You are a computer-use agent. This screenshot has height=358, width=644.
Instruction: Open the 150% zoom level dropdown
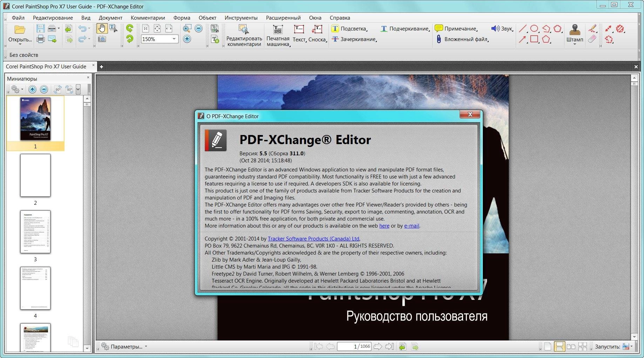pyautogui.click(x=174, y=39)
